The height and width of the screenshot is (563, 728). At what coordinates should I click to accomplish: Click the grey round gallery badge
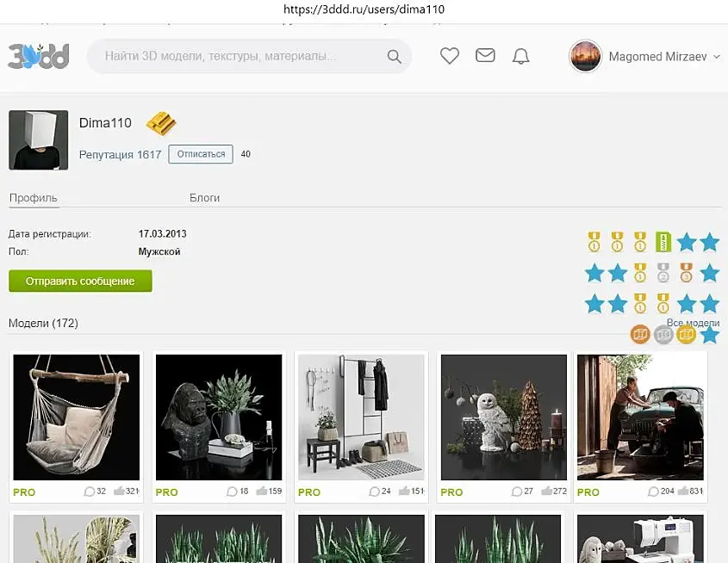(x=663, y=334)
